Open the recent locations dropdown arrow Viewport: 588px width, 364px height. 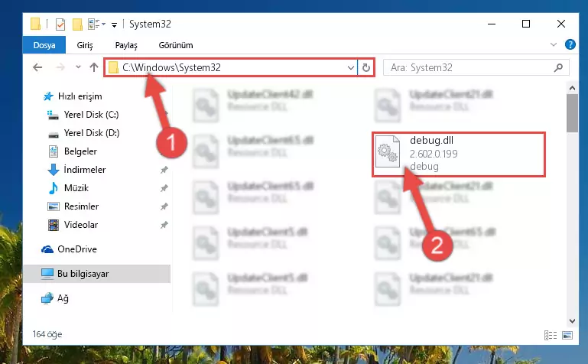[x=78, y=67]
